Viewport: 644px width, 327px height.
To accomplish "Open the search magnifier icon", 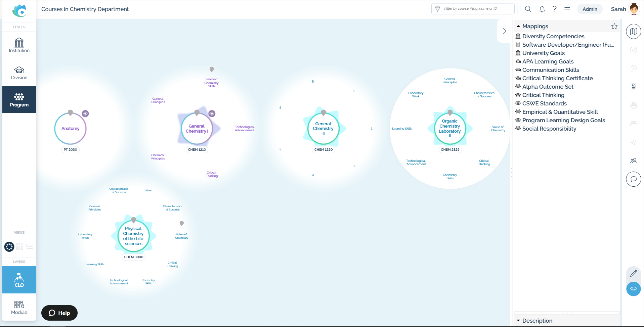I will 528,9.
